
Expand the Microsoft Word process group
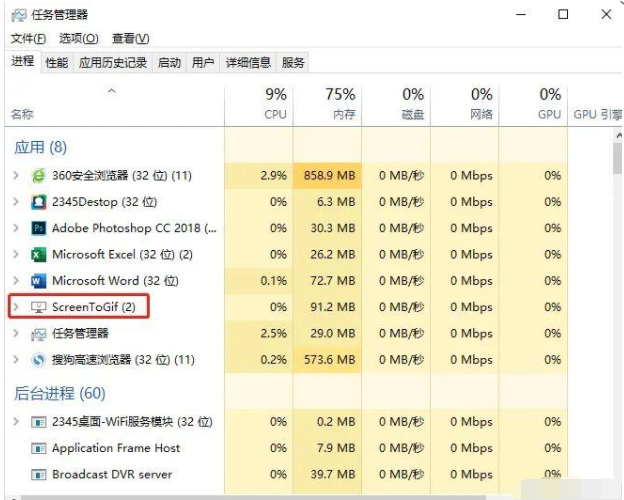(16, 281)
